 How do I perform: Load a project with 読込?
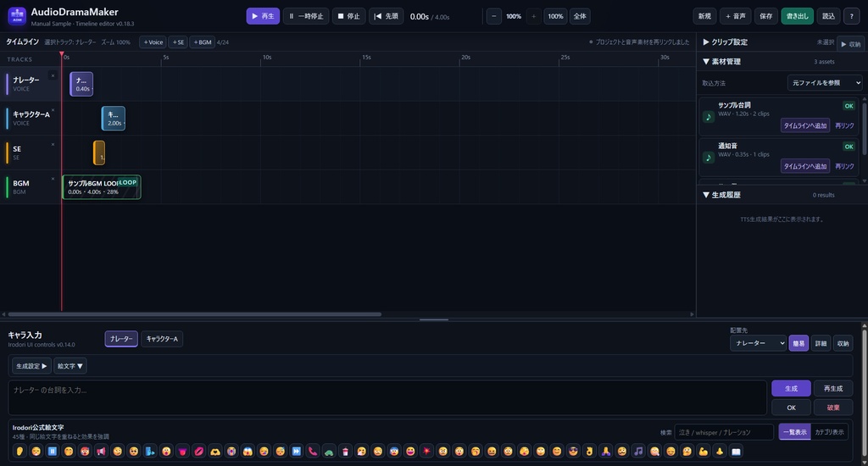click(828, 16)
